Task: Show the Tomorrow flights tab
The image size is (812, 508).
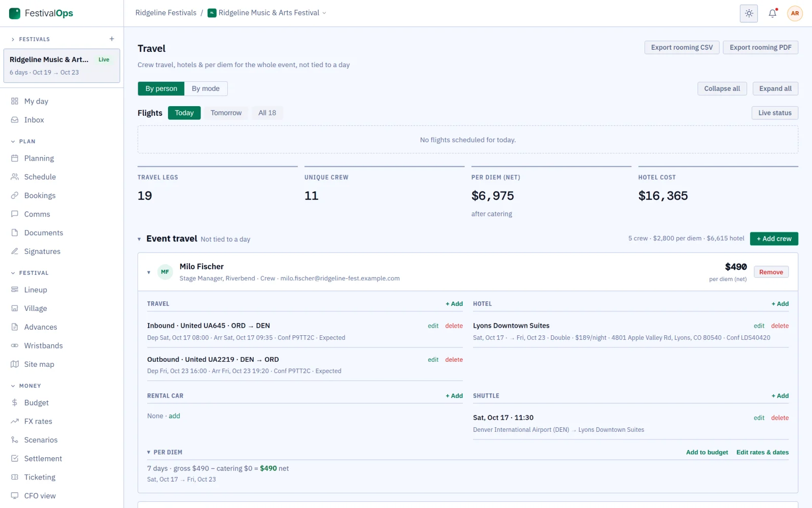Action: click(x=226, y=113)
